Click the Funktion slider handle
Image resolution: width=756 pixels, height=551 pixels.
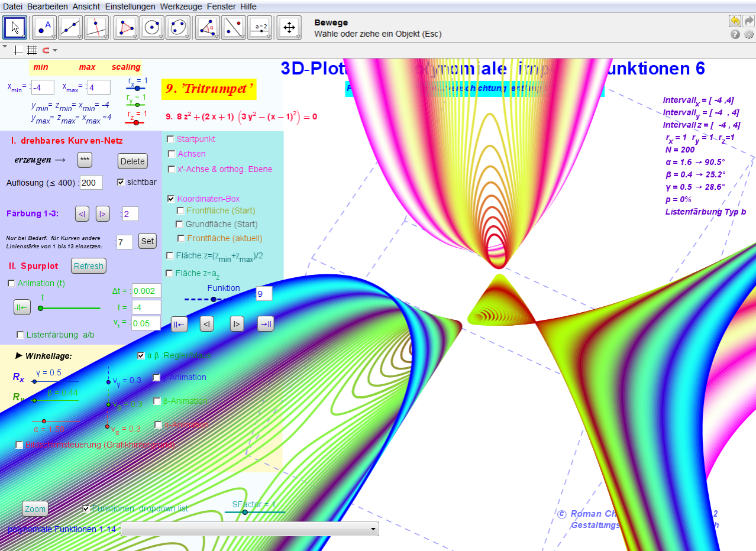214,299
